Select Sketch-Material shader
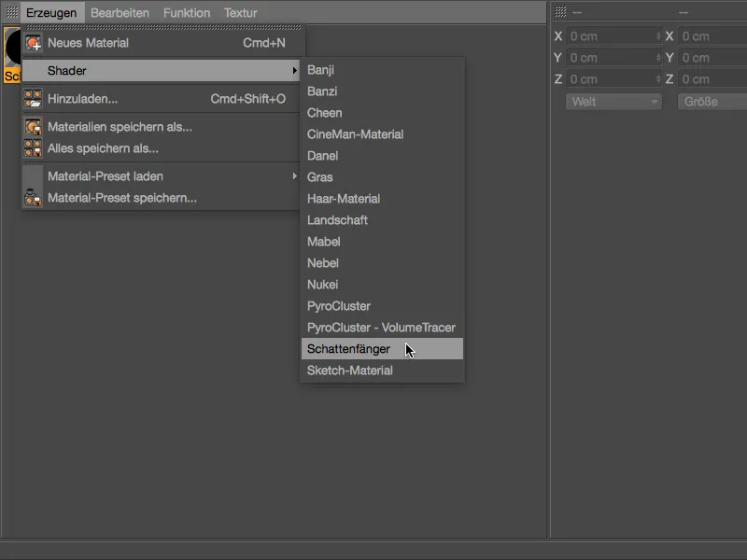747x560 pixels. click(x=382, y=371)
